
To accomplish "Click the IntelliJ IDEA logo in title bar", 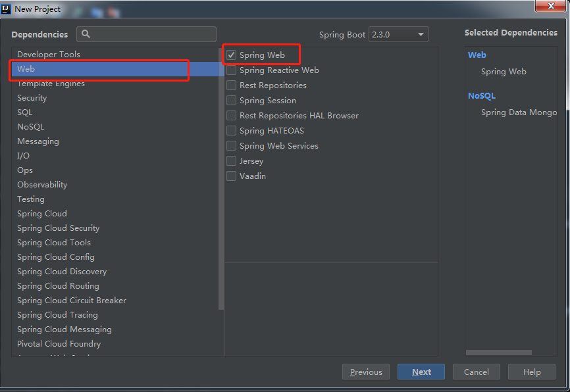I will tap(6, 9).
